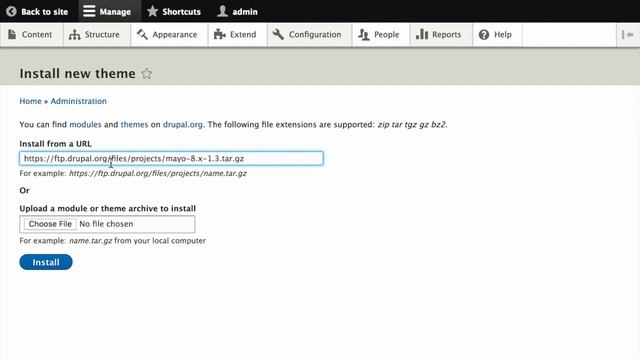Open Help menu label
Screen dimensions: 640x360
coord(503,35)
